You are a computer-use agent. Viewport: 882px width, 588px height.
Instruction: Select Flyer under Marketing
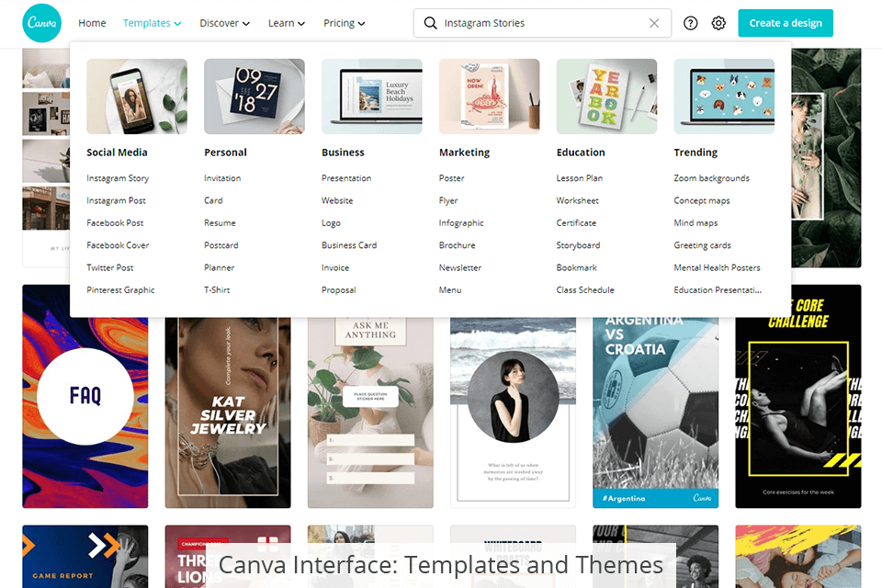pyautogui.click(x=448, y=201)
